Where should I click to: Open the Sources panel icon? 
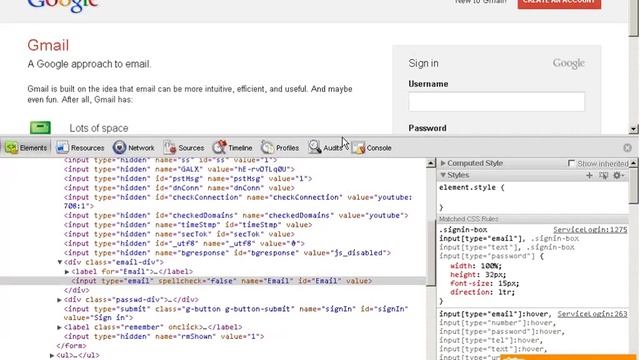point(169,147)
